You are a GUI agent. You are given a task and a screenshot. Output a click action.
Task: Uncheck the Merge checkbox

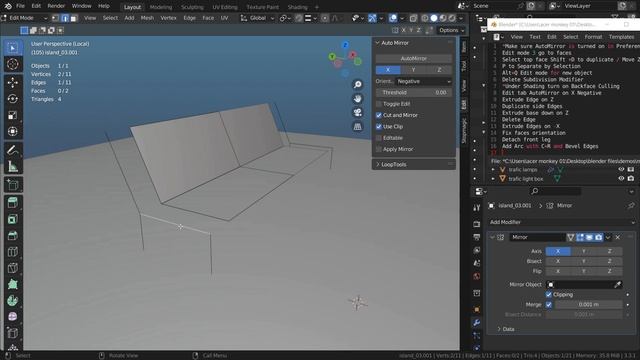(x=549, y=304)
